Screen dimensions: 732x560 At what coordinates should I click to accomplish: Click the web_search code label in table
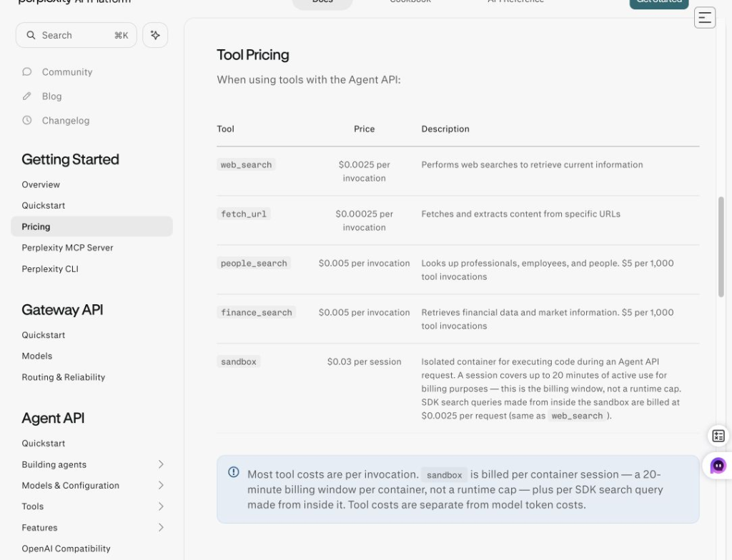[x=246, y=164]
